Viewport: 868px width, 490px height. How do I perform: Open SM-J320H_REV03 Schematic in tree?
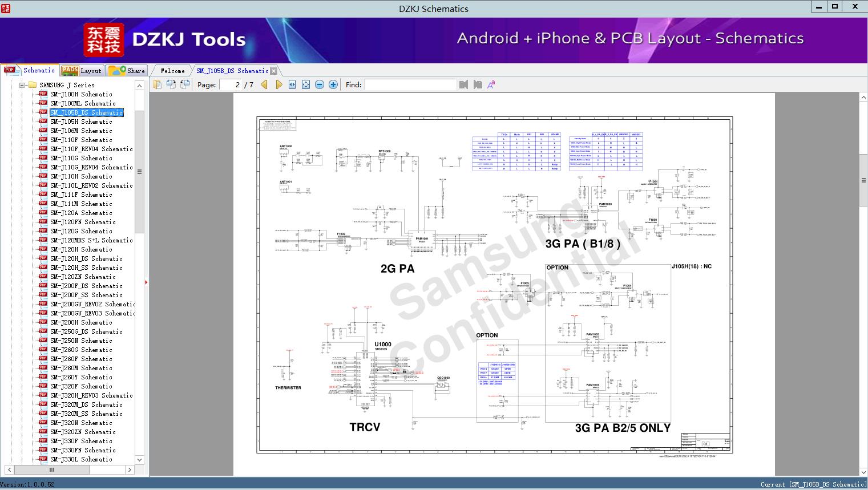pyautogui.click(x=91, y=395)
